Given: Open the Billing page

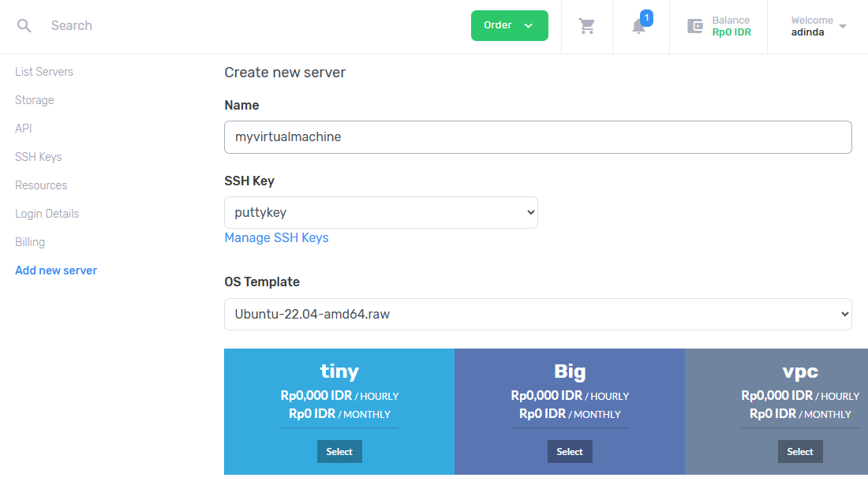Looking at the screenshot, I should pyautogui.click(x=30, y=242).
